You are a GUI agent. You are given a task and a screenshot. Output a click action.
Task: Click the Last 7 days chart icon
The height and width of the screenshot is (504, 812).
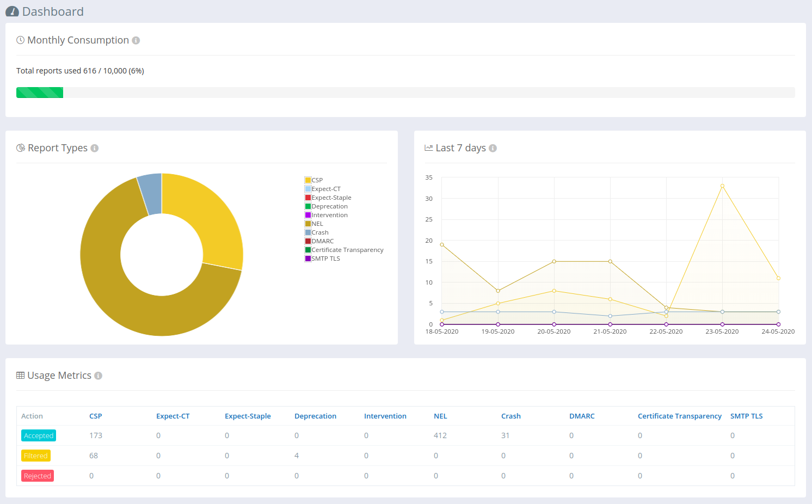click(429, 148)
